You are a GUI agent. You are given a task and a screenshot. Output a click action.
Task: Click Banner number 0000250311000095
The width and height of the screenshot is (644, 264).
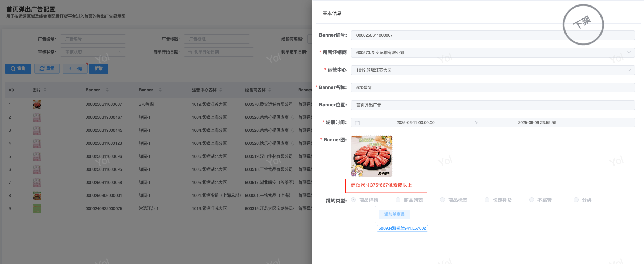pyautogui.click(x=104, y=169)
